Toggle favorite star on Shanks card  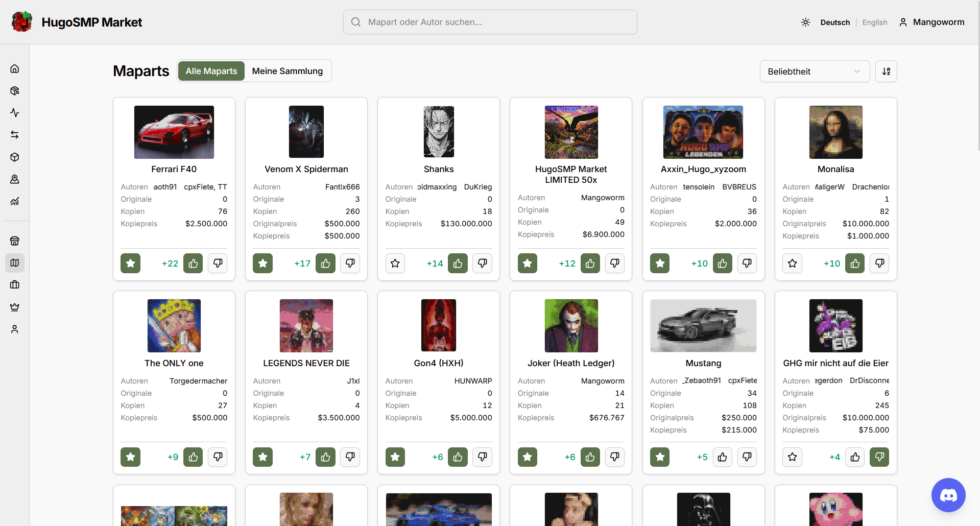395,264
